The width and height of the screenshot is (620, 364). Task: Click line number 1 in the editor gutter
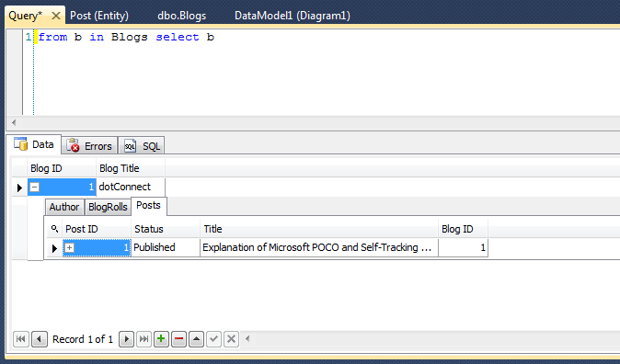[x=29, y=37]
